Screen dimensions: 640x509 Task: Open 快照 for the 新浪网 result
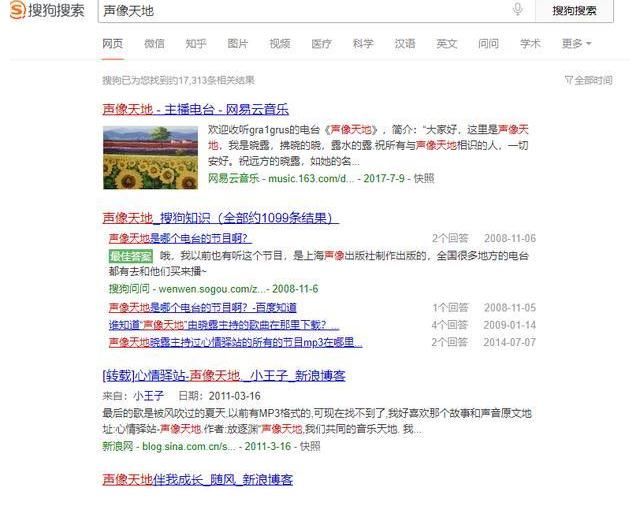310,447
